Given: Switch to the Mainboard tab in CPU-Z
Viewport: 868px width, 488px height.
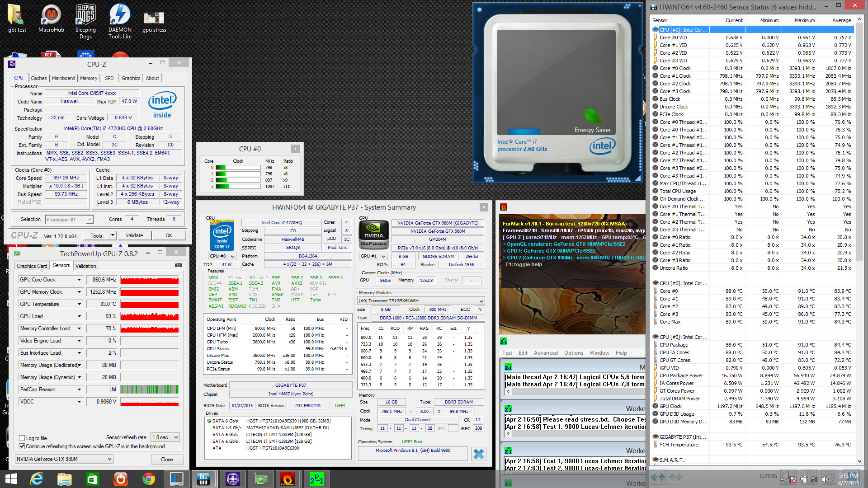Looking at the screenshot, I should pyautogui.click(x=63, y=78).
